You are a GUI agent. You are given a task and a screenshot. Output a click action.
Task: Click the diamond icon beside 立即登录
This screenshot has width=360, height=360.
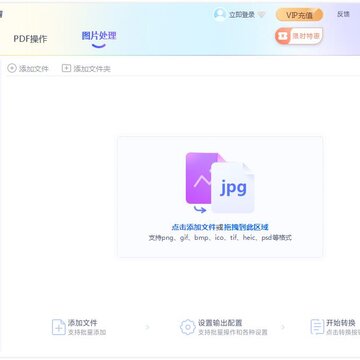[262, 15]
